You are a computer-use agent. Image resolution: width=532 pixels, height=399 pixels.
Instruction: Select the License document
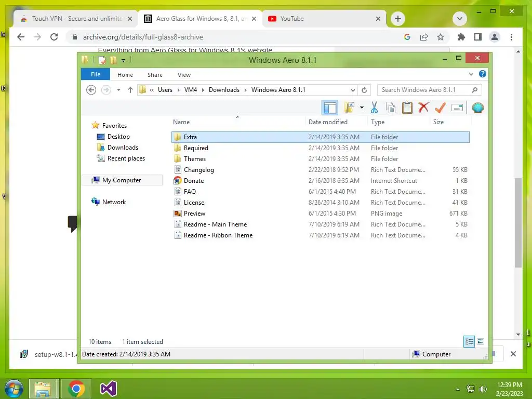(x=320, y=202)
